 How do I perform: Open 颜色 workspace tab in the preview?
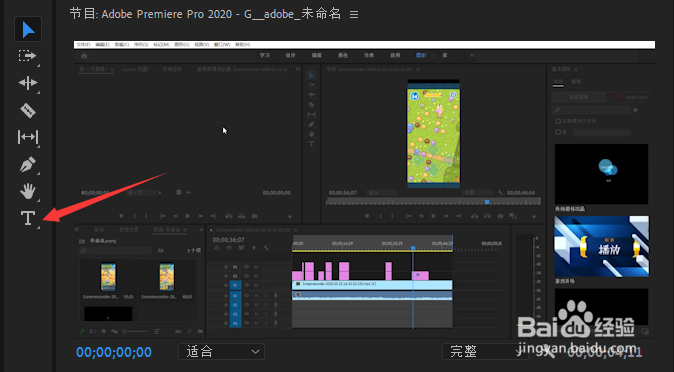tap(343, 55)
